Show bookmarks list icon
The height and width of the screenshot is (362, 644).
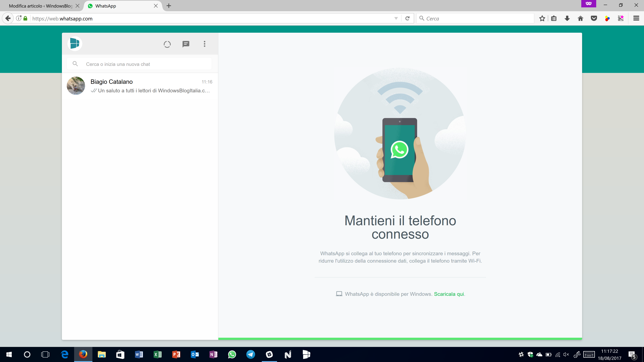point(554,18)
